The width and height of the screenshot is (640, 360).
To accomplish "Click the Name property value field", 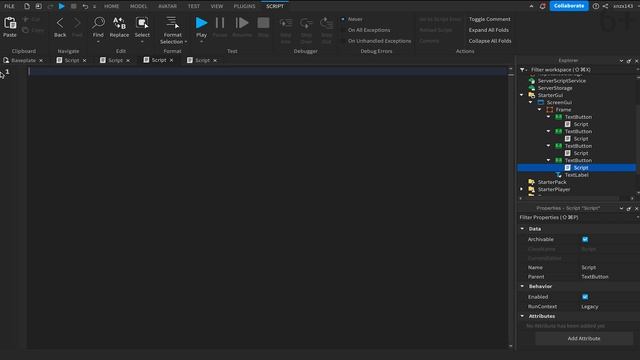I will tap(608, 267).
